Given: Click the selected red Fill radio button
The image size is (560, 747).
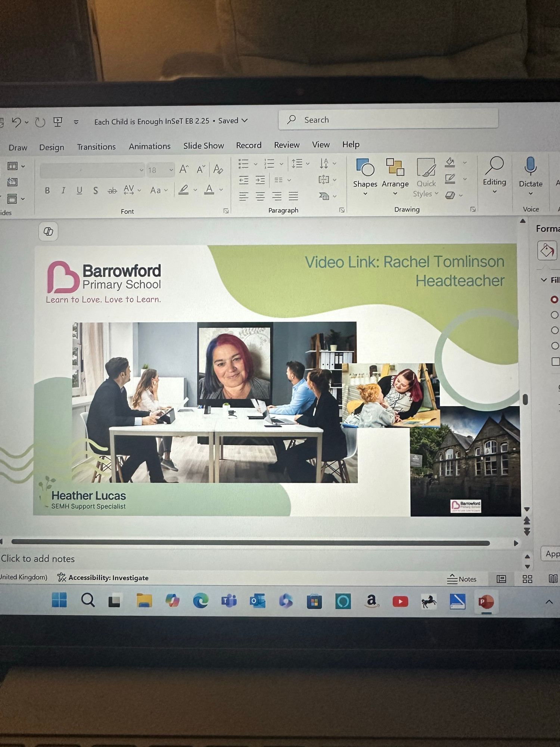Looking at the screenshot, I should pyautogui.click(x=554, y=299).
